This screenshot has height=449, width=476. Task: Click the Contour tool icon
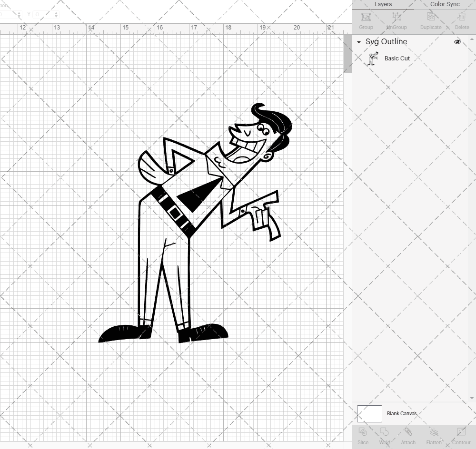point(461,432)
